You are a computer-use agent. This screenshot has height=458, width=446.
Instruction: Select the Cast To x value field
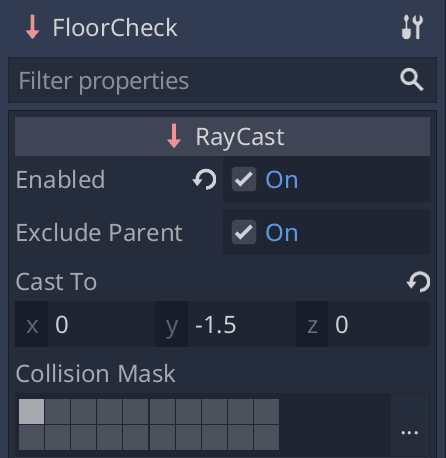point(101,324)
